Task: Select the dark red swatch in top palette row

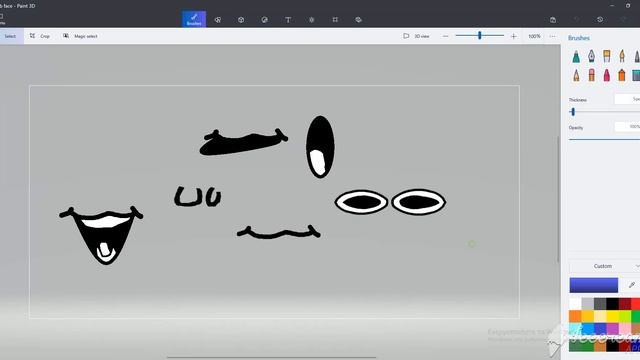Action: pyautogui.click(x=624, y=304)
